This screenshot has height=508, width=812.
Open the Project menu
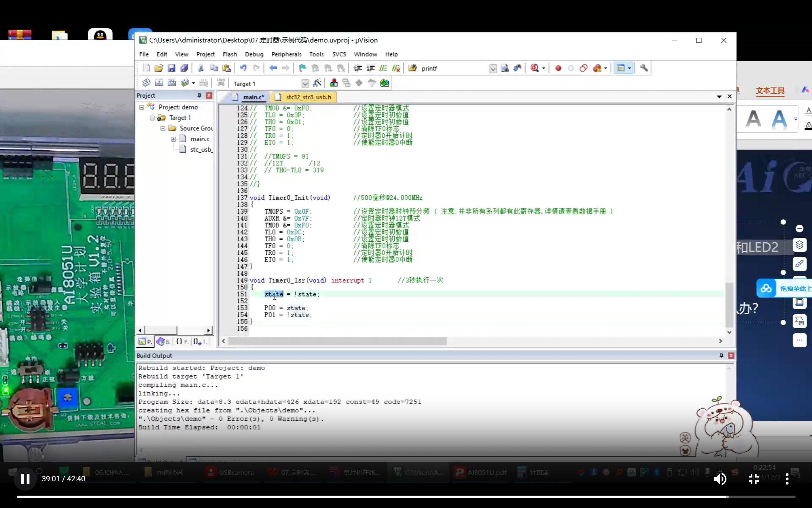point(205,54)
